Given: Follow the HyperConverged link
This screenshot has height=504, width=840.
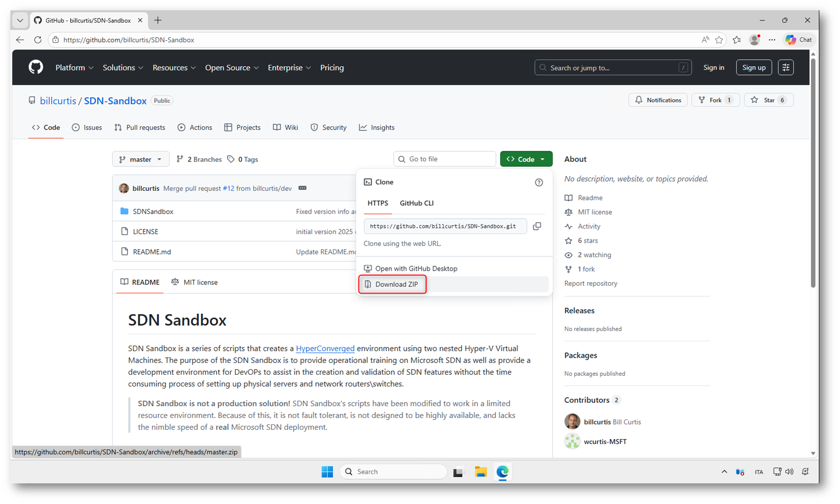Looking at the screenshot, I should (x=325, y=348).
